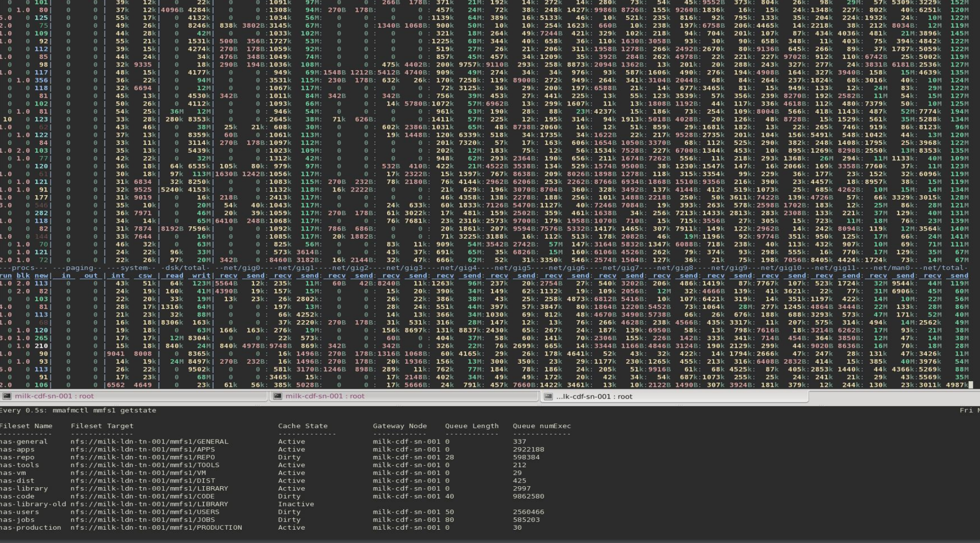Click the 'Dirty' cache state in the nas-repo row
The width and height of the screenshot is (980, 543).
(289, 457)
